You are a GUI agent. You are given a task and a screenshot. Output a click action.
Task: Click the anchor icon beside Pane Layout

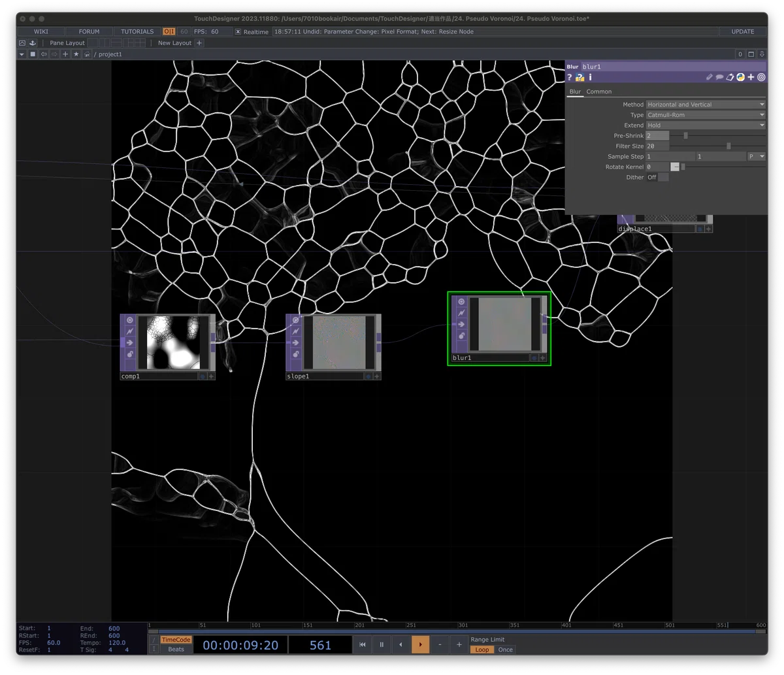33,42
